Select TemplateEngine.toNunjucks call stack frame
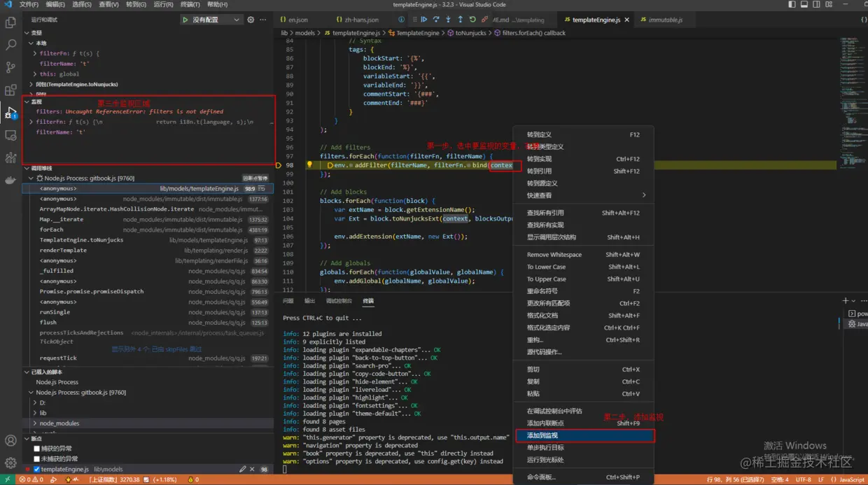This screenshot has width=868, height=485. (81, 240)
